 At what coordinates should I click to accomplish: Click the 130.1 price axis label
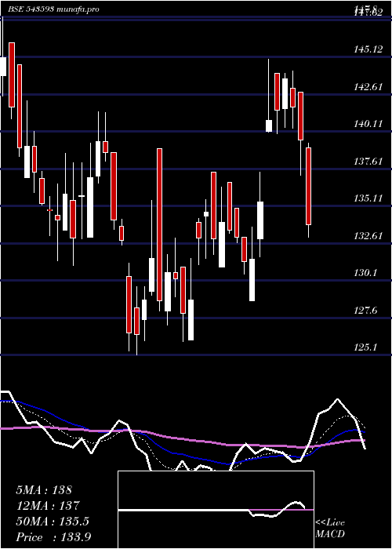coord(366,273)
